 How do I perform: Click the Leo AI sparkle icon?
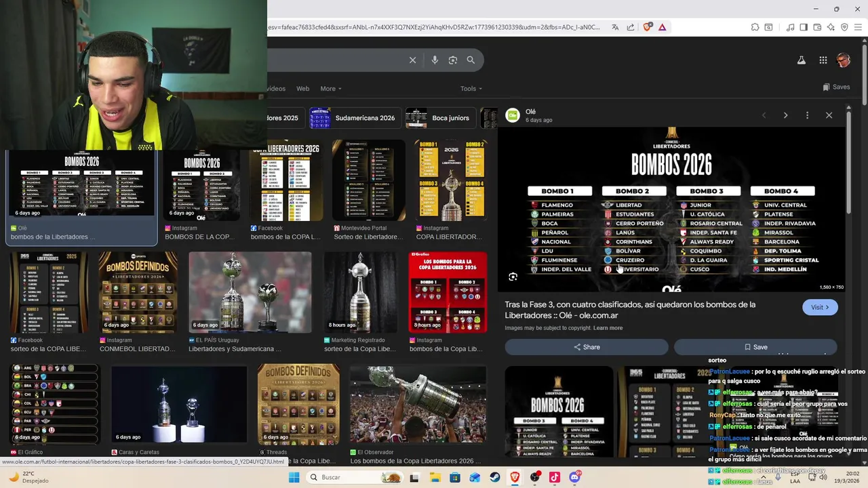(831, 27)
